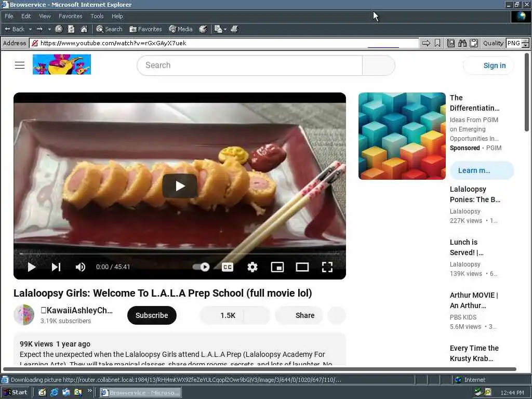Skip to the next video
Viewport: 532px width, 399px height.
pos(56,267)
